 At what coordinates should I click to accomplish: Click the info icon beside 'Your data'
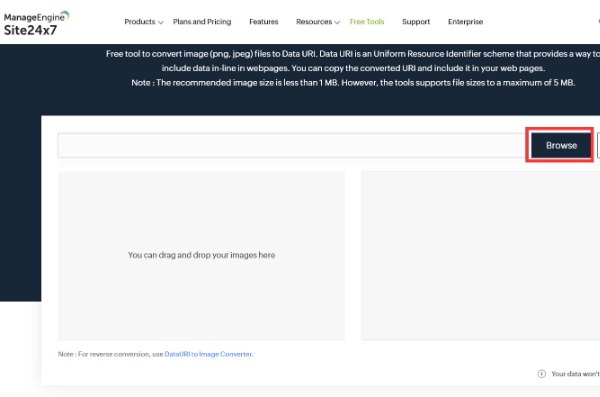coord(542,374)
